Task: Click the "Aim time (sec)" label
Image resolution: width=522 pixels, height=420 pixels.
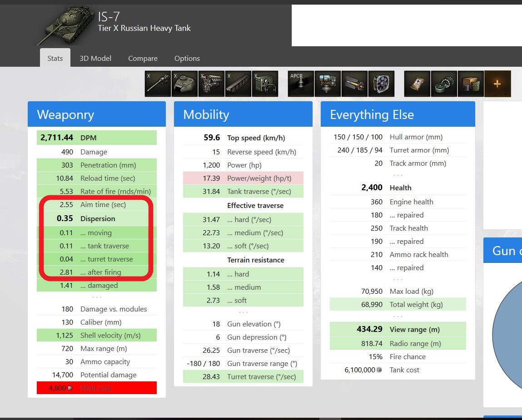Action: (103, 205)
